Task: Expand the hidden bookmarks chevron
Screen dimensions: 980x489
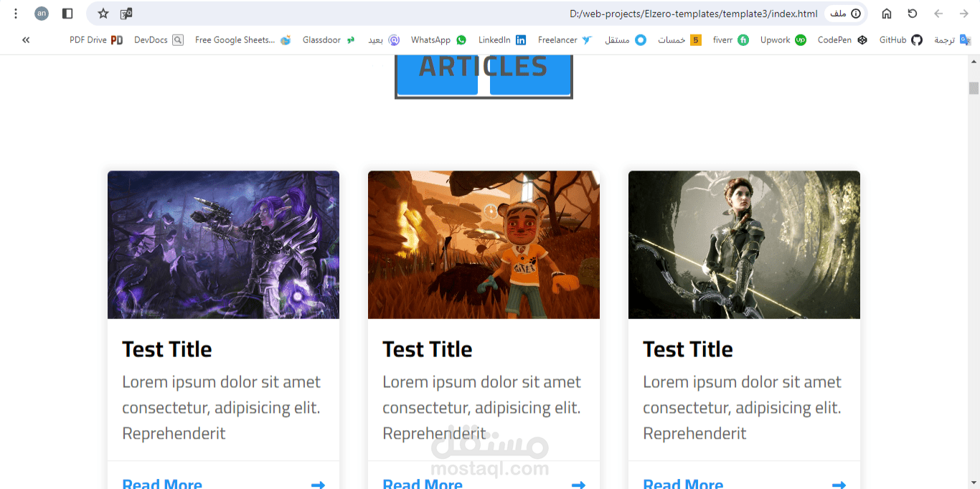Action: tap(26, 40)
